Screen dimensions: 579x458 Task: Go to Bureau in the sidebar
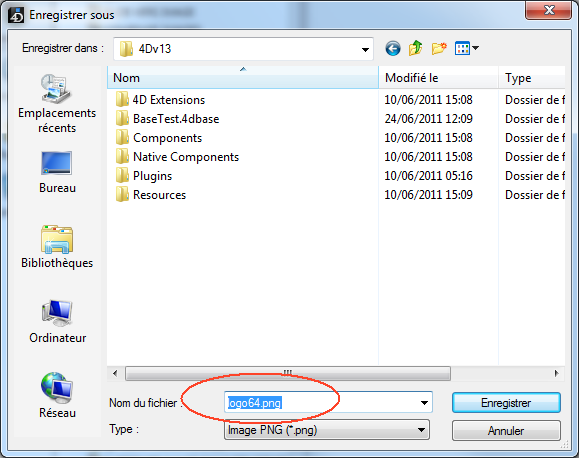[57, 172]
